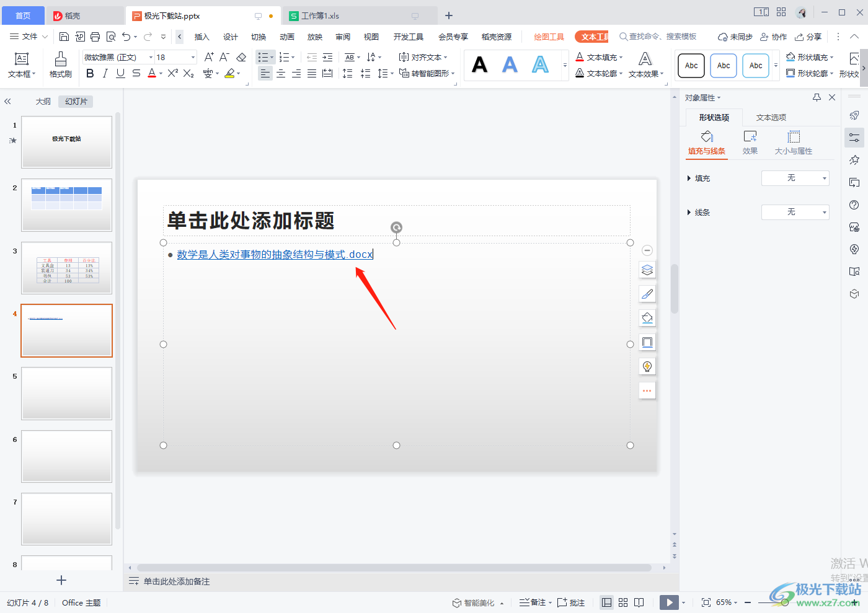Switch to Text Options tab in panel
This screenshot has width=868, height=613.
tap(771, 117)
